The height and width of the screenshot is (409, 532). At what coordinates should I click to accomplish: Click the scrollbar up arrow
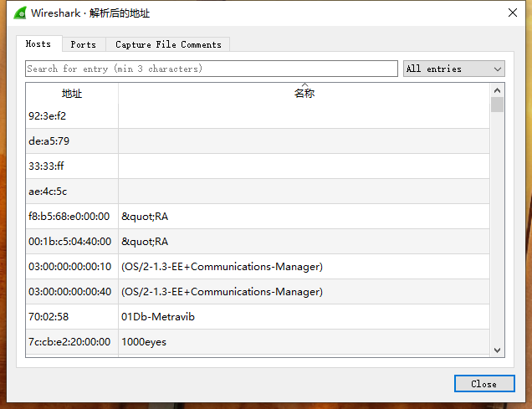pos(498,90)
